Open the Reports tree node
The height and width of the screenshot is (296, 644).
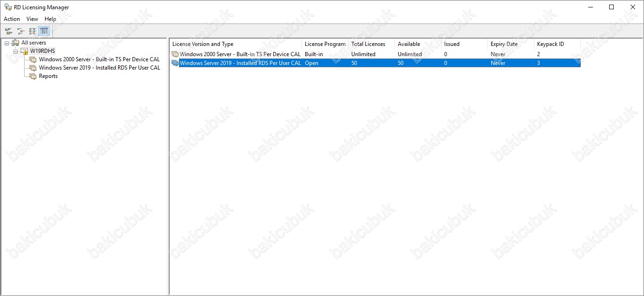pyautogui.click(x=48, y=76)
